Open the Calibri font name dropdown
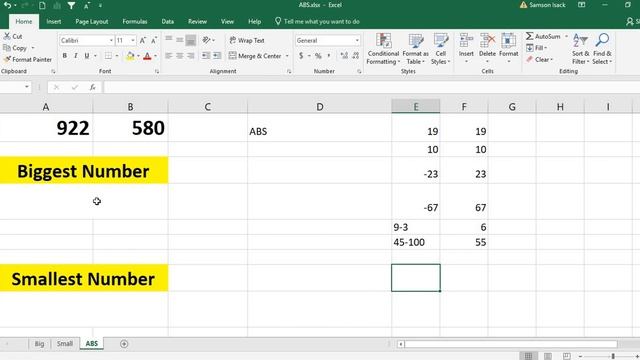Viewport: 640px width, 360px height. click(x=111, y=40)
